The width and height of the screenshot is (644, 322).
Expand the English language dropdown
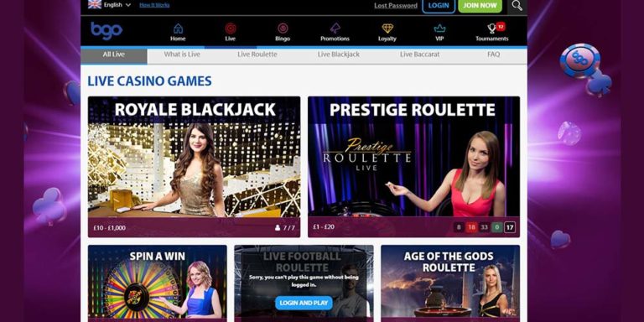coord(110,5)
